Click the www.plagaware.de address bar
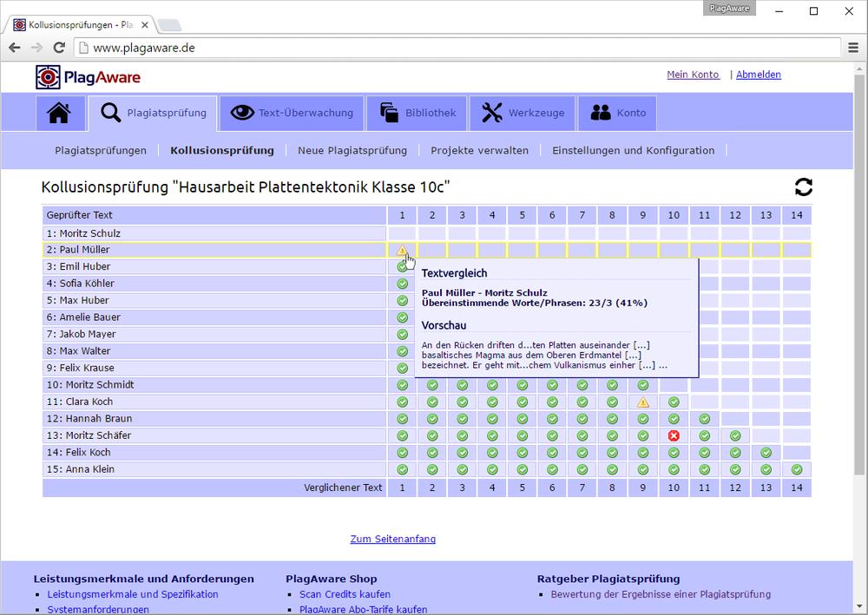The width and height of the screenshot is (868, 615). pos(457,48)
